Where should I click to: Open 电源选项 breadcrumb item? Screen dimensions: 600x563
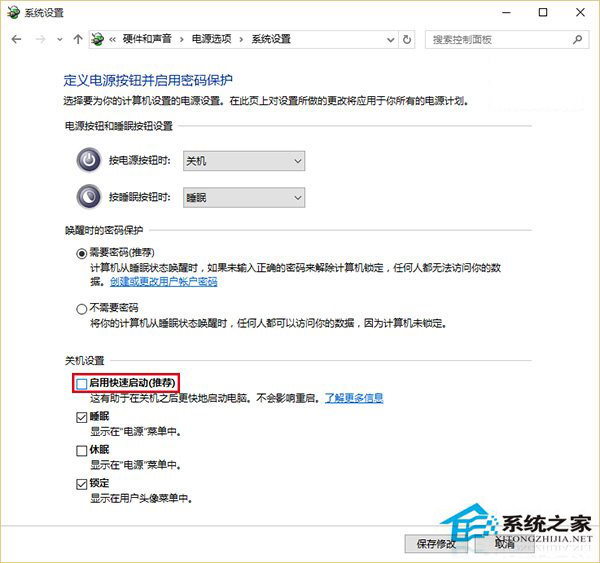click(211, 39)
